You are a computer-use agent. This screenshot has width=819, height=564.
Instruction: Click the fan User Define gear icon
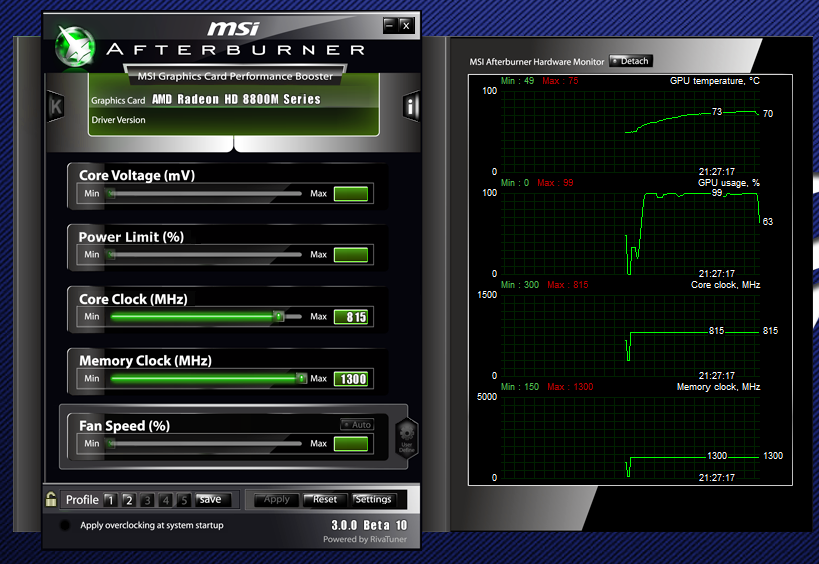[x=406, y=438]
